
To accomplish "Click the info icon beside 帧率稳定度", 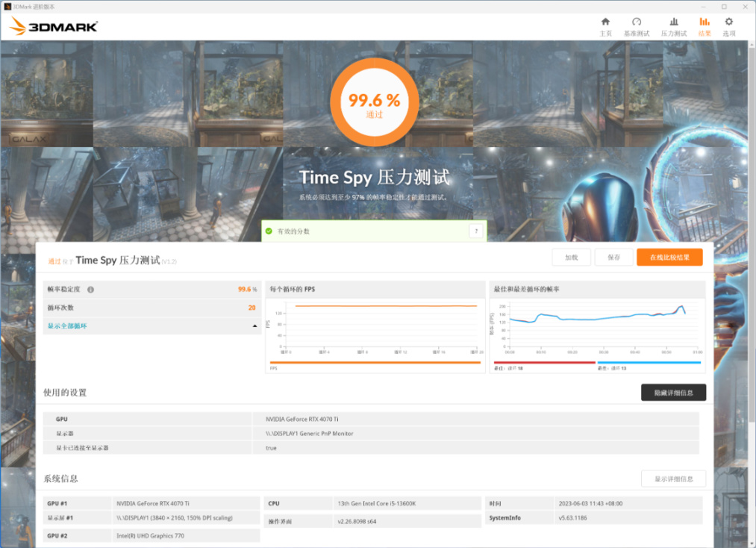I will point(90,290).
